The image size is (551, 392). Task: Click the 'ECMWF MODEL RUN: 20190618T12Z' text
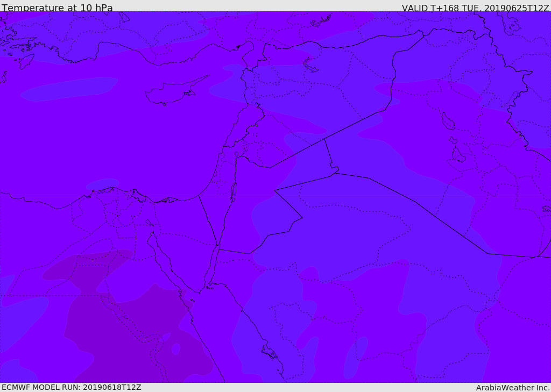[72, 387]
